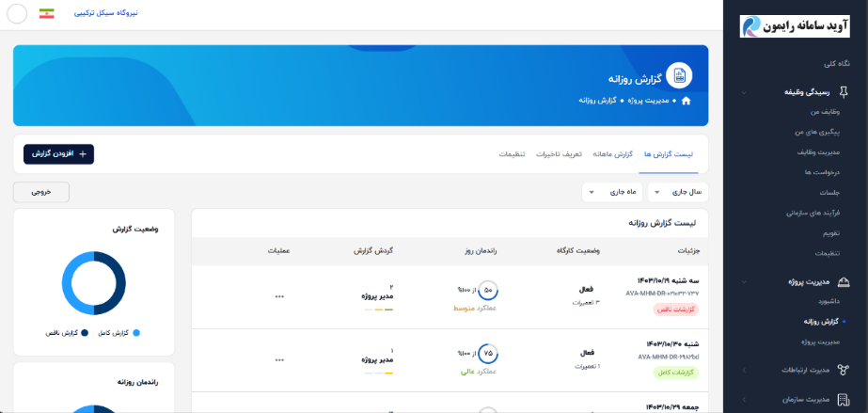868x413 pixels.
Task: Open the round user avatar
Action: pos(17,14)
